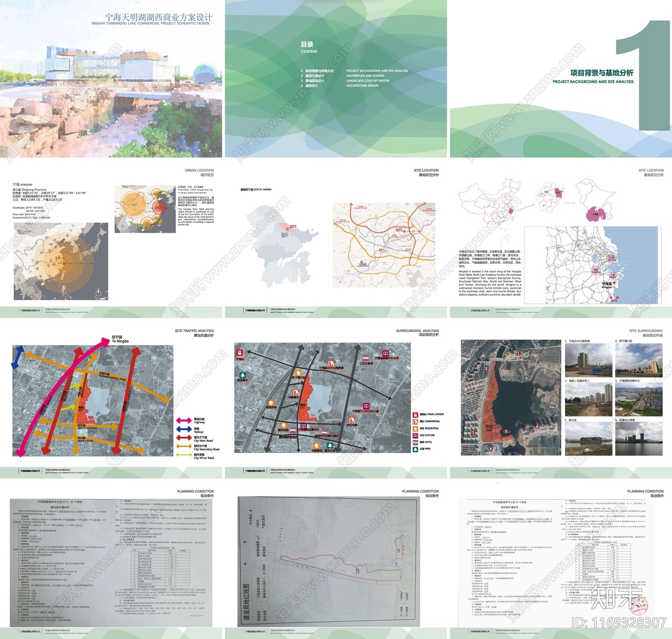Click contents line ARCHITECTURE DESIGN
Image resolution: width=672 pixels, height=639 pixels.
(x=362, y=86)
